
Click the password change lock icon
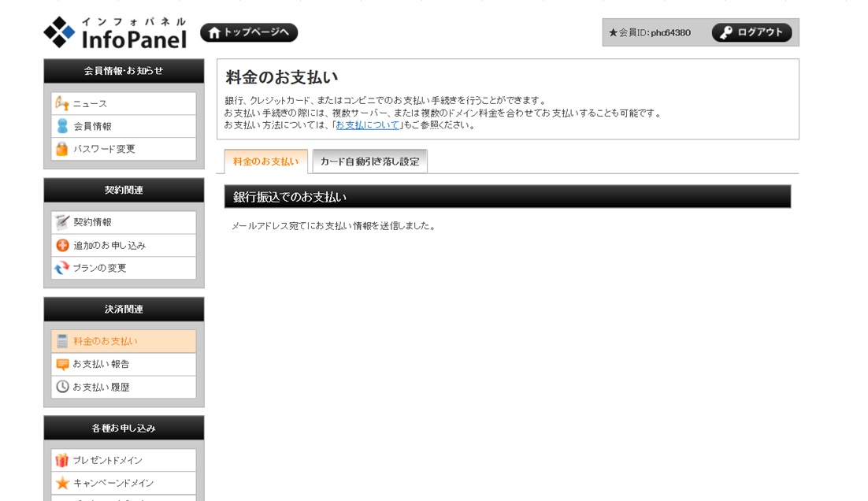[x=61, y=149]
